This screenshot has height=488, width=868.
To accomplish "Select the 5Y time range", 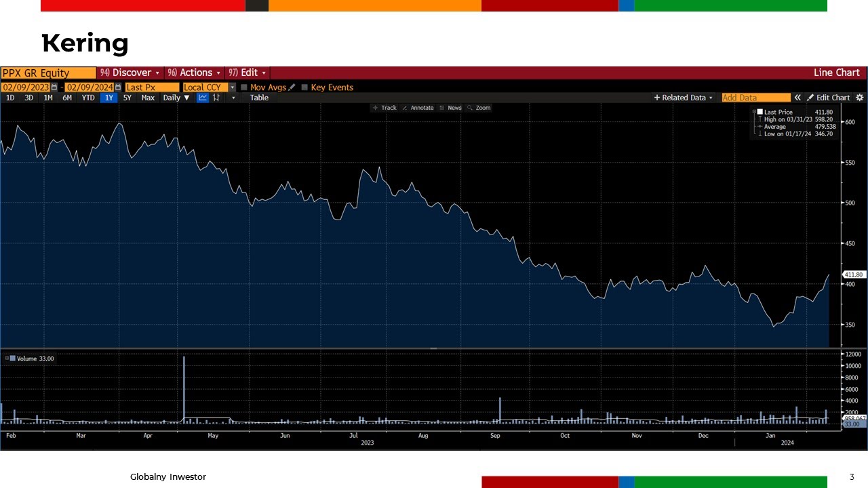I will 127,98.
